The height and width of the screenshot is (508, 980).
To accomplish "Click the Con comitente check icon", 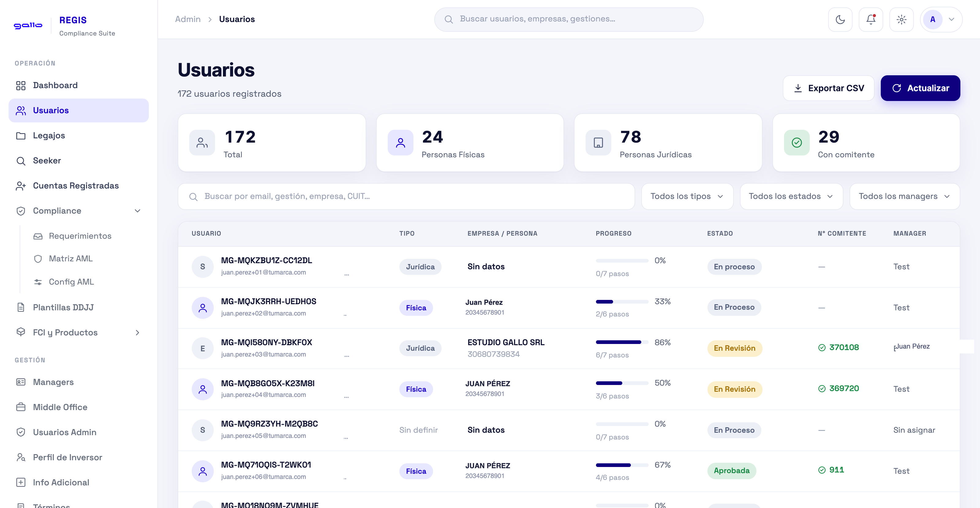I will (x=796, y=143).
